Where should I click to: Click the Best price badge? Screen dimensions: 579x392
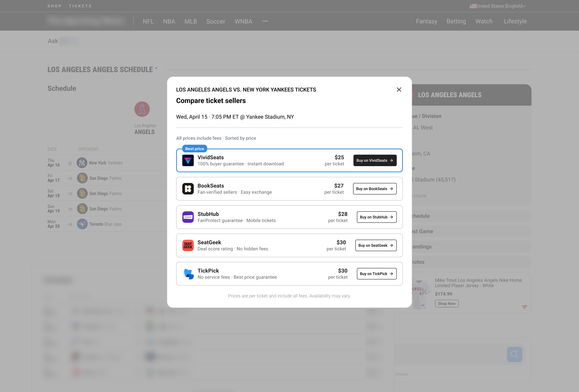coord(195,149)
